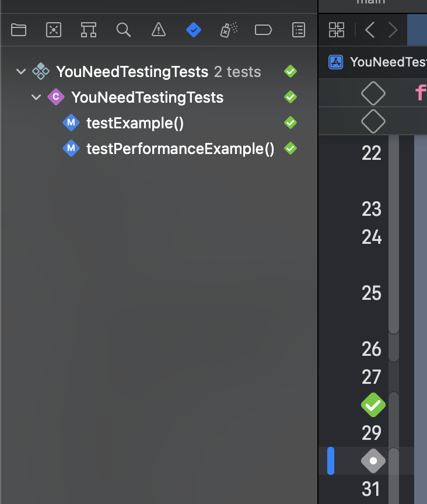The height and width of the screenshot is (504, 427).
Task: Open the Report navigator icon
Action: click(x=299, y=30)
